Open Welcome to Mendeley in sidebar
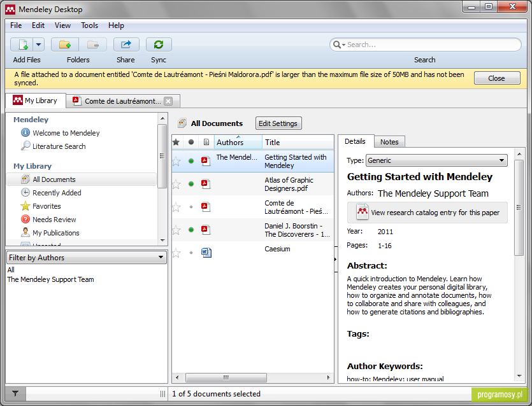 pos(61,133)
